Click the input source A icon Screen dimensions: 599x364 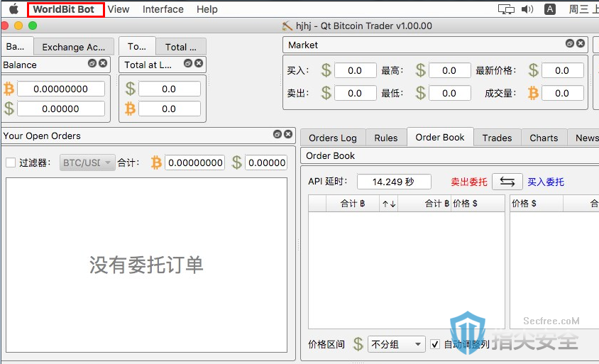[550, 9]
